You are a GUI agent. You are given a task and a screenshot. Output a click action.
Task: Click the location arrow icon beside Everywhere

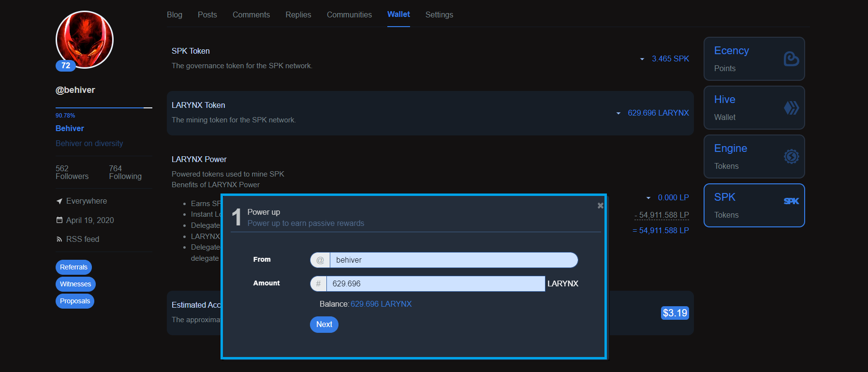coord(59,201)
